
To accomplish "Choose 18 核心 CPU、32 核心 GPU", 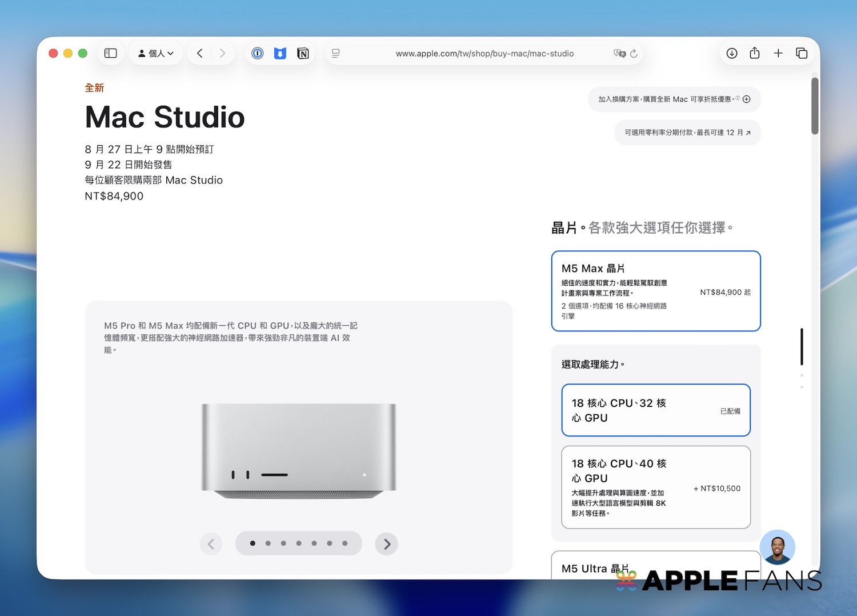I will tap(656, 410).
